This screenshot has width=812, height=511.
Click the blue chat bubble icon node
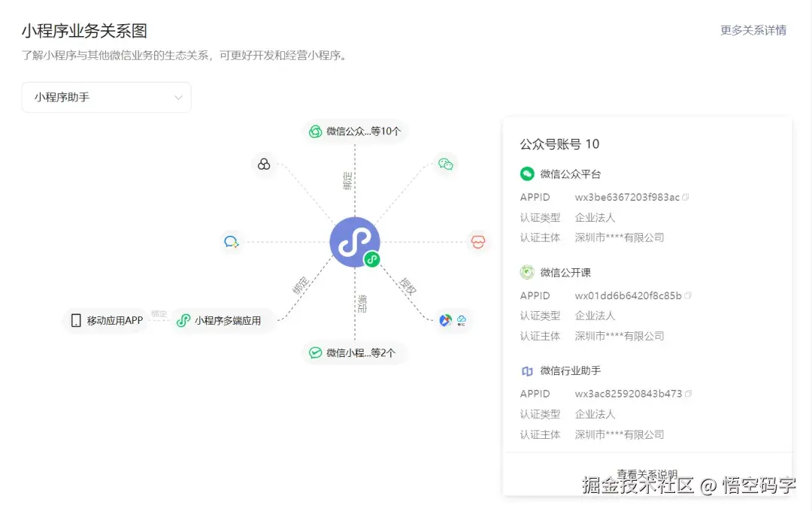point(231,242)
